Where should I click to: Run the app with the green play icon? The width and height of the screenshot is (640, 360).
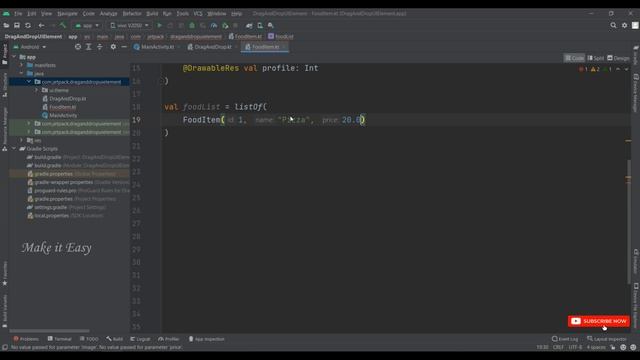coord(160,25)
